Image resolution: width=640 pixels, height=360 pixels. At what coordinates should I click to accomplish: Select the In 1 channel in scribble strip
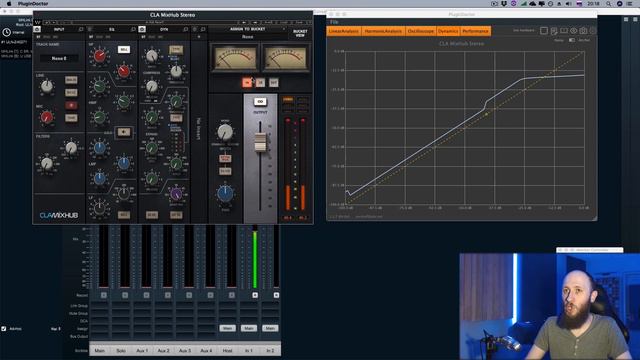249,351
